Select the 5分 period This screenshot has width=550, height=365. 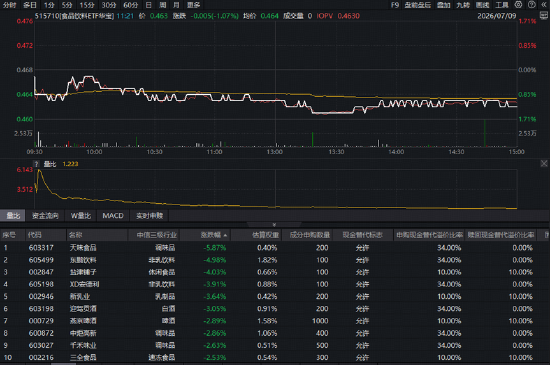click(67, 5)
